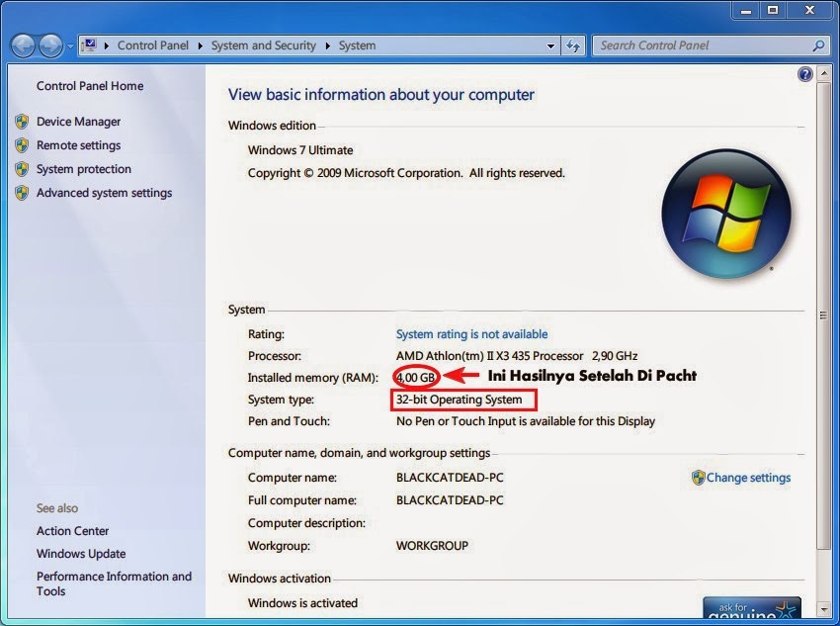
Task: Click the WORKGROUP value
Action: pos(432,546)
